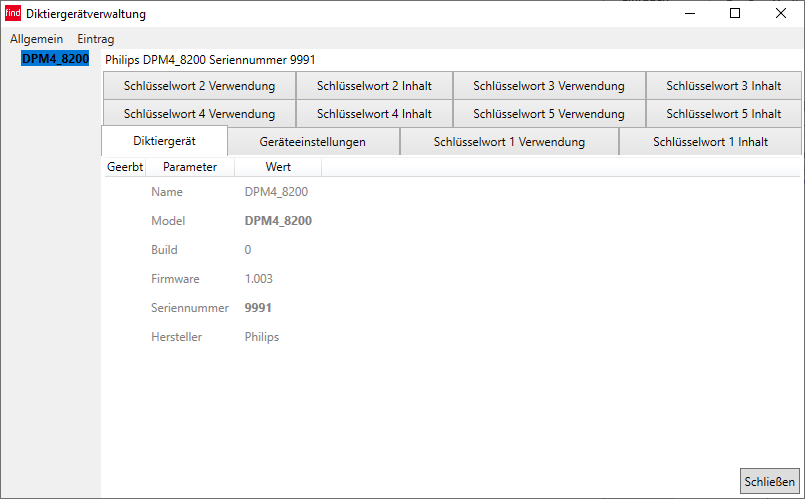
Task: Open the Geräteeinstellungen tab
Action: pos(313,142)
